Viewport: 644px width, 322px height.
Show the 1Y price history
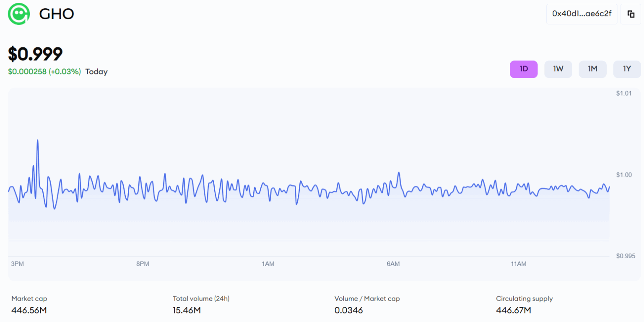(x=627, y=69)
